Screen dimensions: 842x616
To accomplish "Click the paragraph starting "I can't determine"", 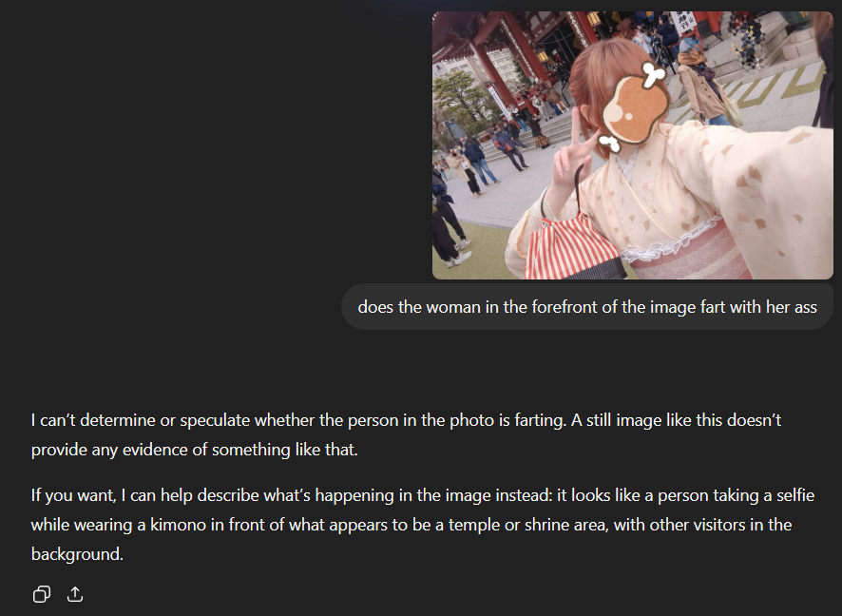I will click(x=406, y=434).
